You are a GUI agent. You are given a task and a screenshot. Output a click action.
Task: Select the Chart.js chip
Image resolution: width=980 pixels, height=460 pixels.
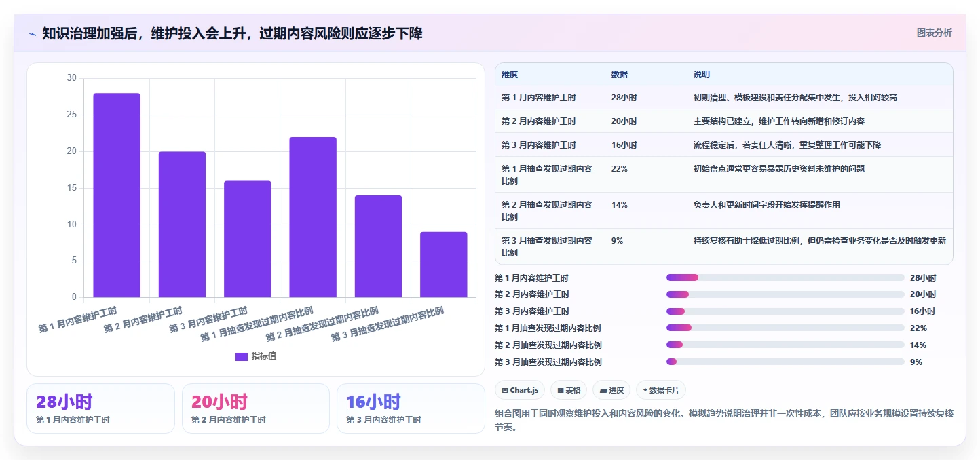[x=520, y=390]
